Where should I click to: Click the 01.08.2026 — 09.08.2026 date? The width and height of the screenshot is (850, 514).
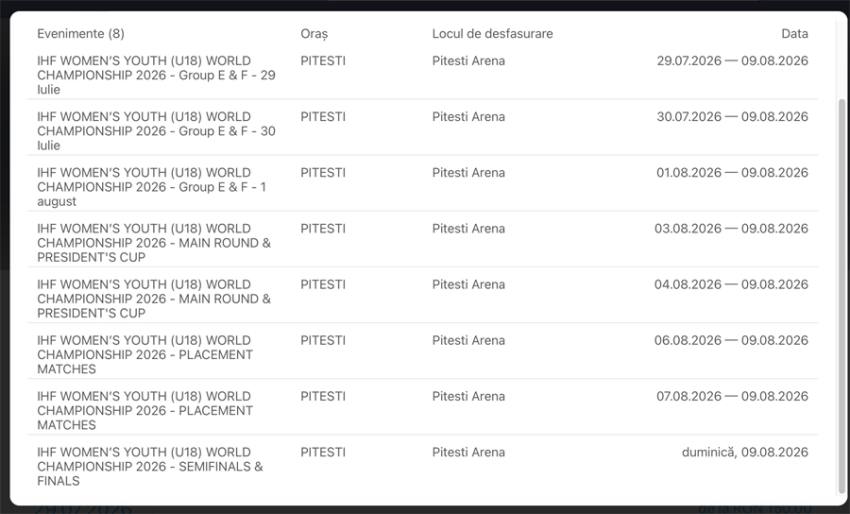coord(732,172)
